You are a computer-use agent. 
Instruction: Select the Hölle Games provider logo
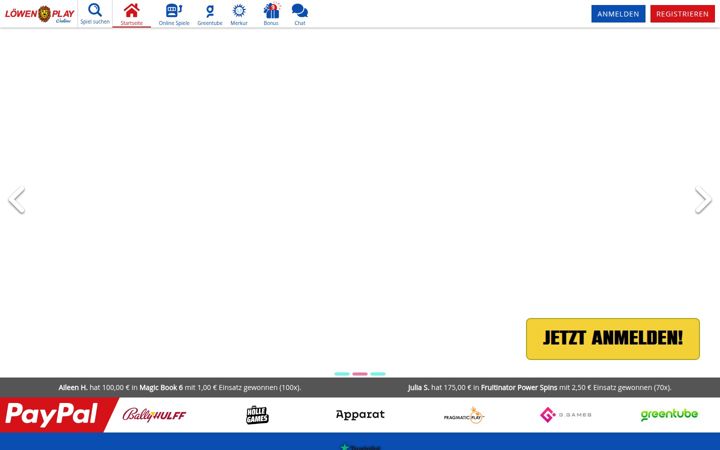[257, 415]
